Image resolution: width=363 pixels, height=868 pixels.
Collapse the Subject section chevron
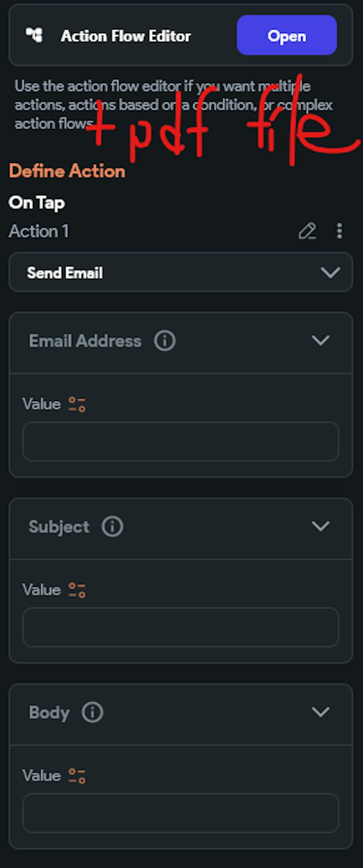(x=321, y=526)
